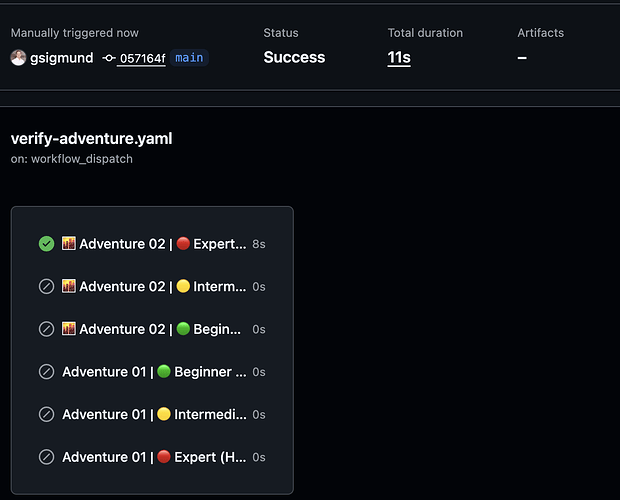Image resolution: width=620 pixels, height=500 pixels.
Task: Open the Adventure 01 Intermediate job
Action: tap(152, 415)
